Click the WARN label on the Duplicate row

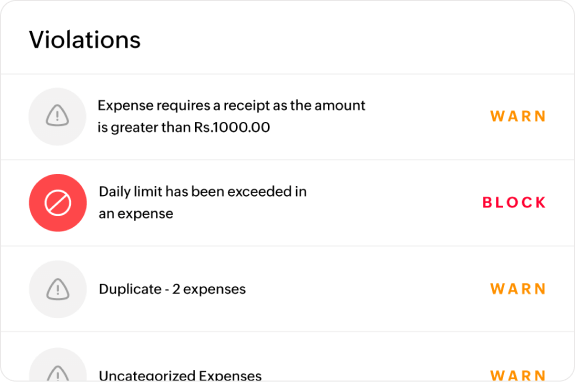pos(518,289)
